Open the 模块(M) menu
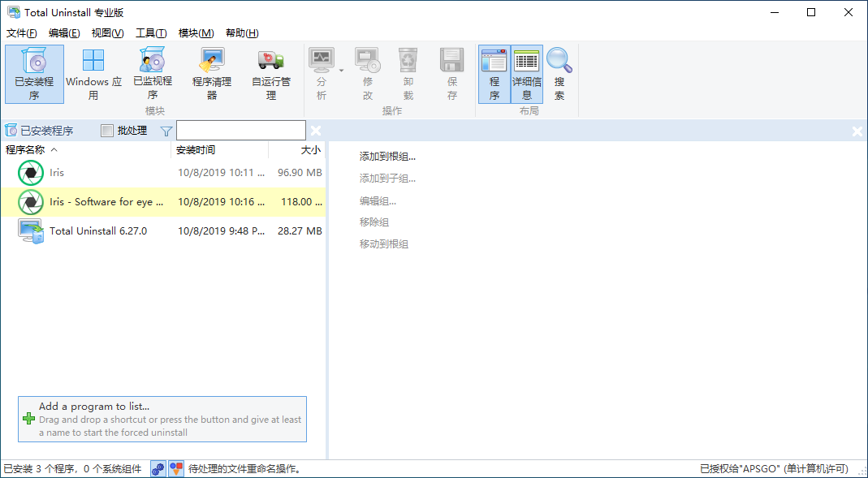The width and height of the screenshot is (868, 478). (196, 33)
